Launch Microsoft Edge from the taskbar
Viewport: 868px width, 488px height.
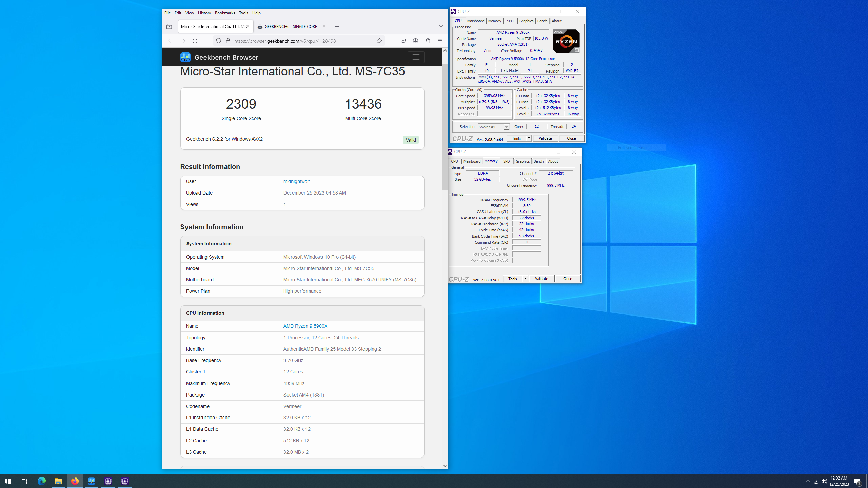pyautogui.click(x=42, y=481)
